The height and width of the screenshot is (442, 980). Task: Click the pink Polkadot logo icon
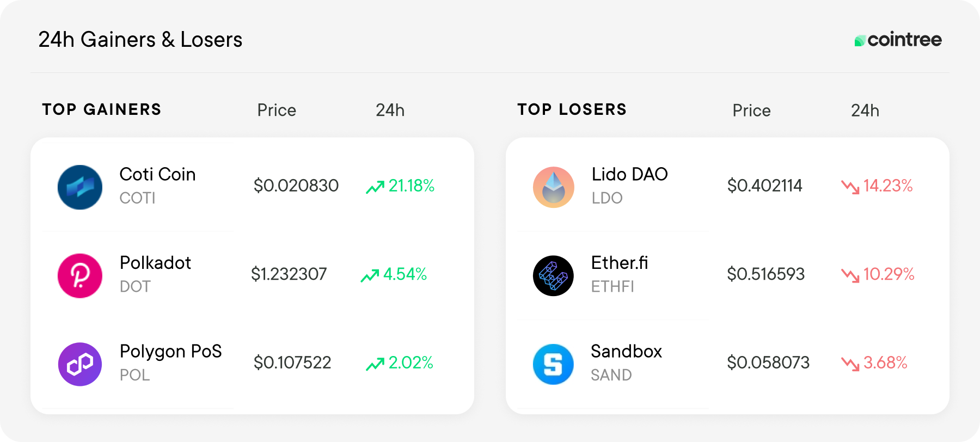coord(80,275)
